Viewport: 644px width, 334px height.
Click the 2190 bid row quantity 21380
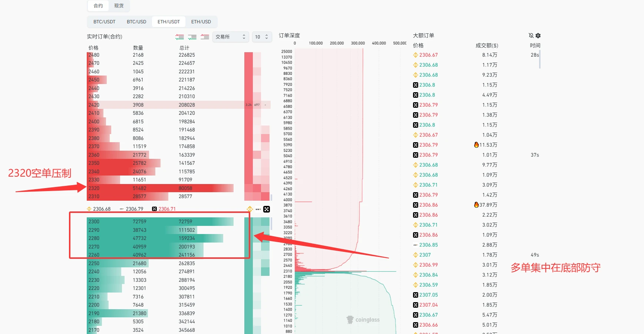[x=139, y=313]
